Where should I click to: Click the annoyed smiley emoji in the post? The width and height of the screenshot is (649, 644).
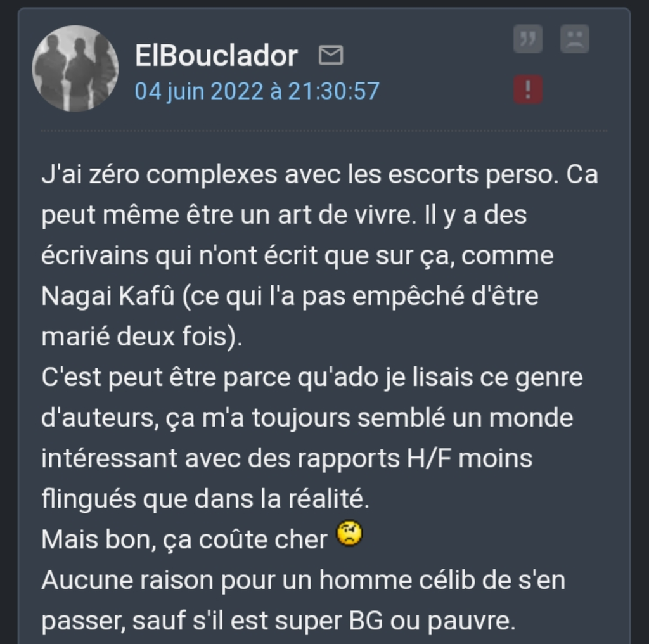(349, 534)
